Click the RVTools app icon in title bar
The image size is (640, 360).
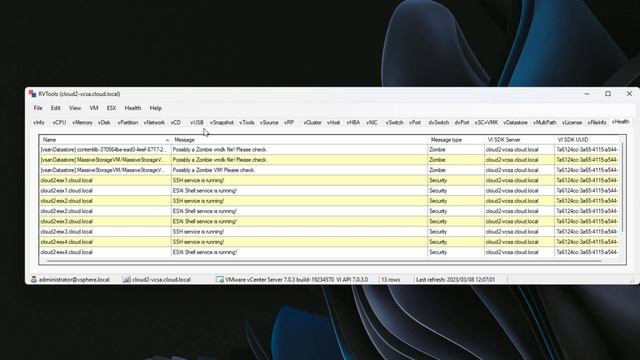point(33,94)
